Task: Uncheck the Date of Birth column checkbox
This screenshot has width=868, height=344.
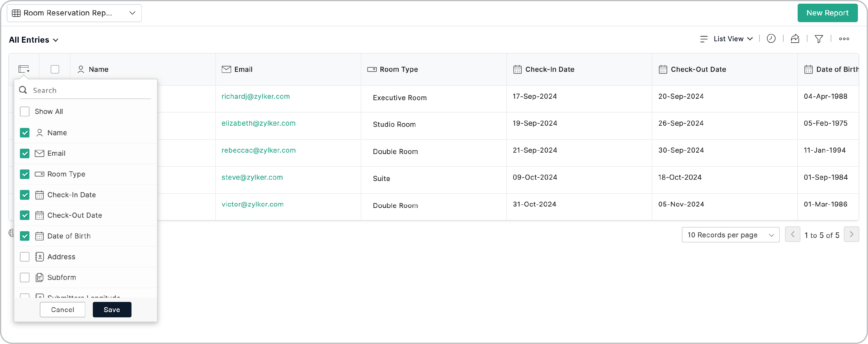Action: click(x=25, y=236)
